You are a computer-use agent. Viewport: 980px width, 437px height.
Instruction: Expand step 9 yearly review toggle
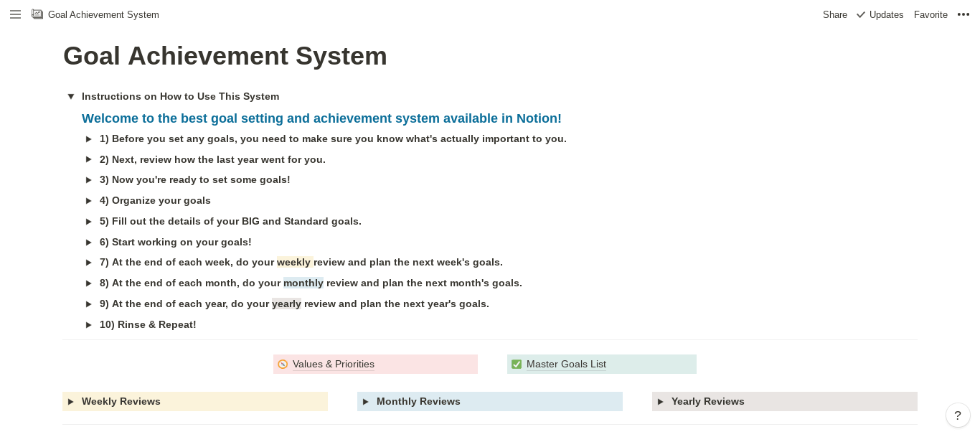tap(89, 304)
